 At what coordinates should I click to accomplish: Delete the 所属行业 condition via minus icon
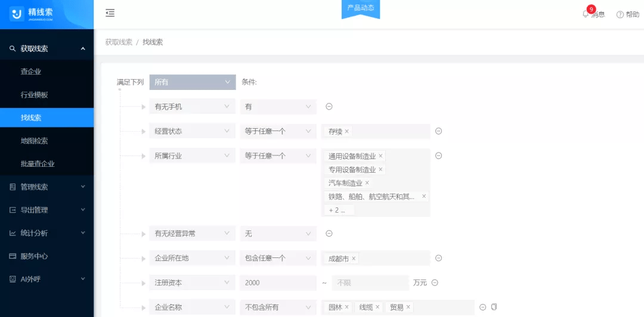coord(438,156)
